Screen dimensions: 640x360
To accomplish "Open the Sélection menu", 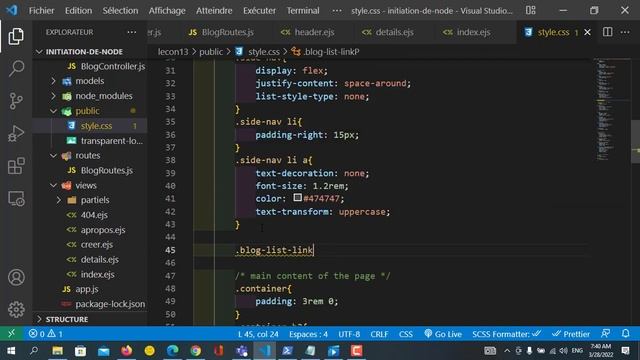I will (120, 10).
